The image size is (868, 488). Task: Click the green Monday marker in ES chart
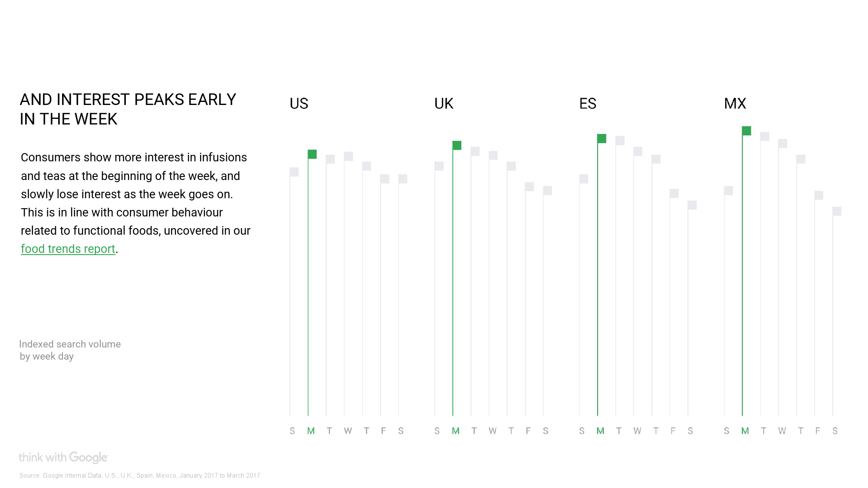pyautogui.click(x=602, y=139)
